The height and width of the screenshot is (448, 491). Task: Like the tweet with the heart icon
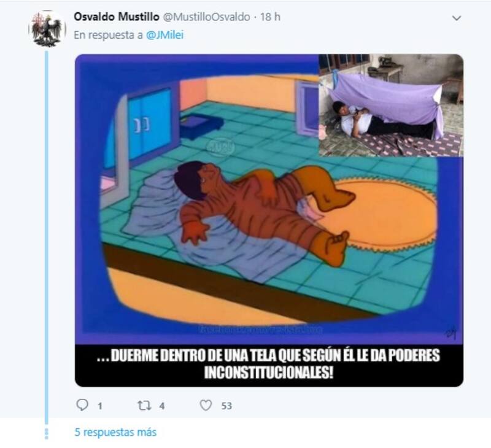coord(206,406)
